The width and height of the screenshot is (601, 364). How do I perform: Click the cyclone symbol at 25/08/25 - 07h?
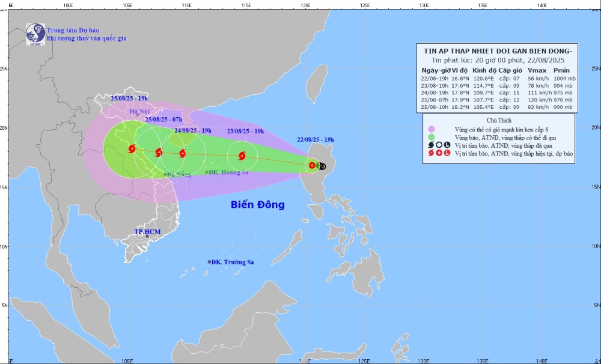[x=160, y=151]
